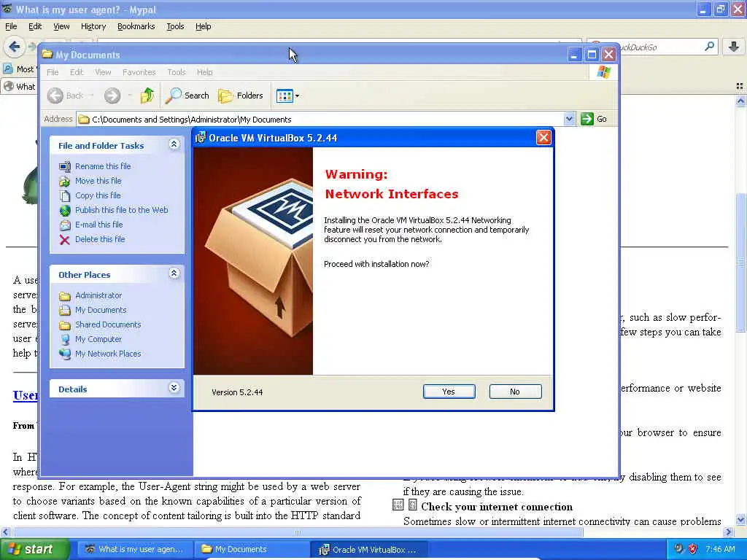Open the History menu in Mypal browser
Image resolution: width=747 pixels, height=560 pixels.
pyautogui.click(x=93, y=27)
